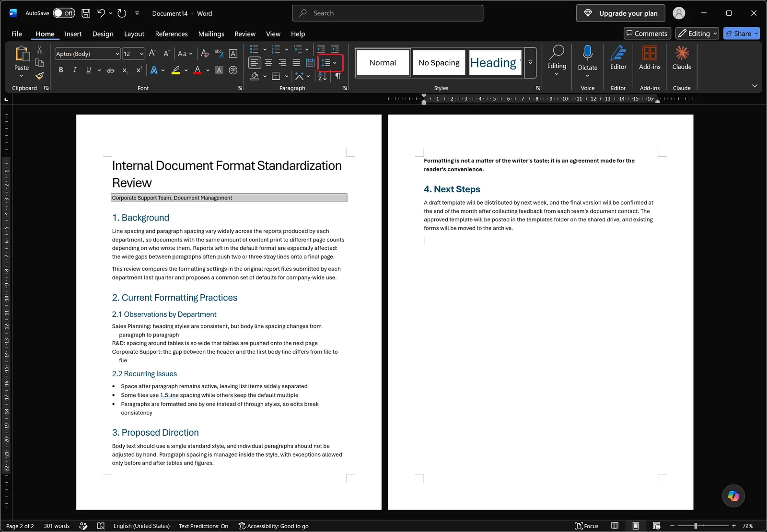Click the 301 words count in status bar

57,526
